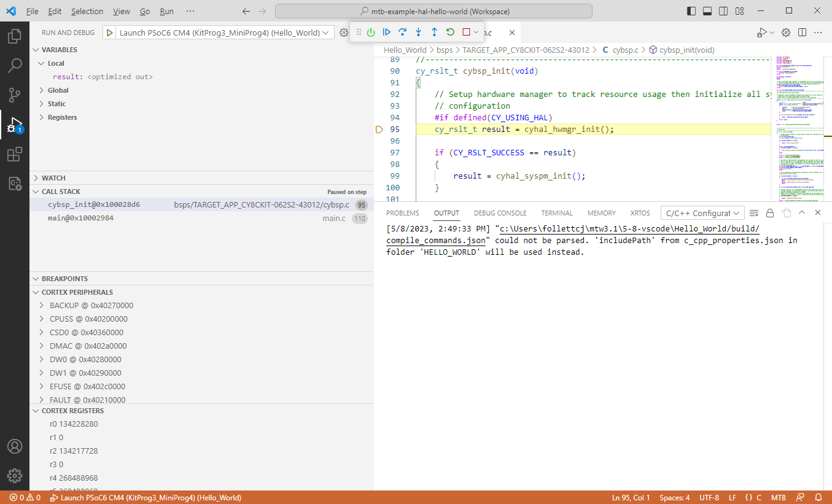Click the red Stop debugging square

click(x=466, y=33)
